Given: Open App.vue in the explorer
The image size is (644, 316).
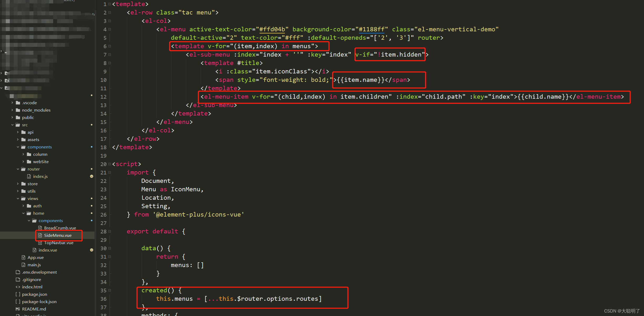Looking at the screenshot, I should click(36, 257).
